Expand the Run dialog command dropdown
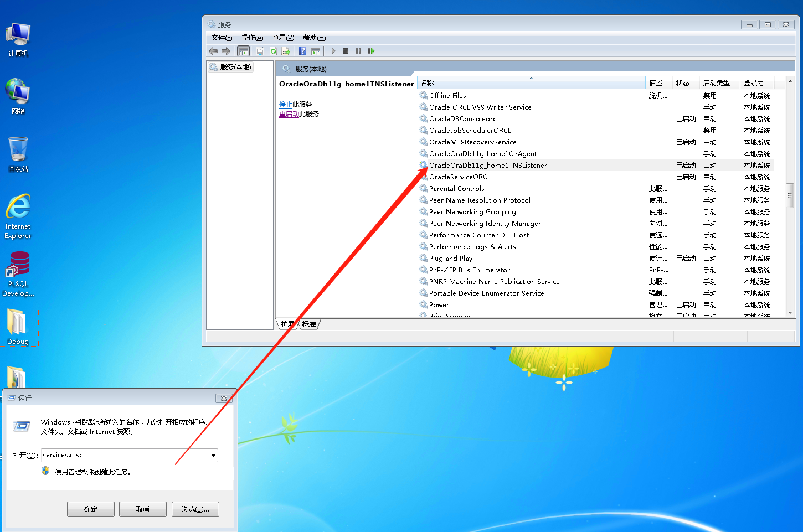This screenshot has width=803, height=532. click(213, 455)
